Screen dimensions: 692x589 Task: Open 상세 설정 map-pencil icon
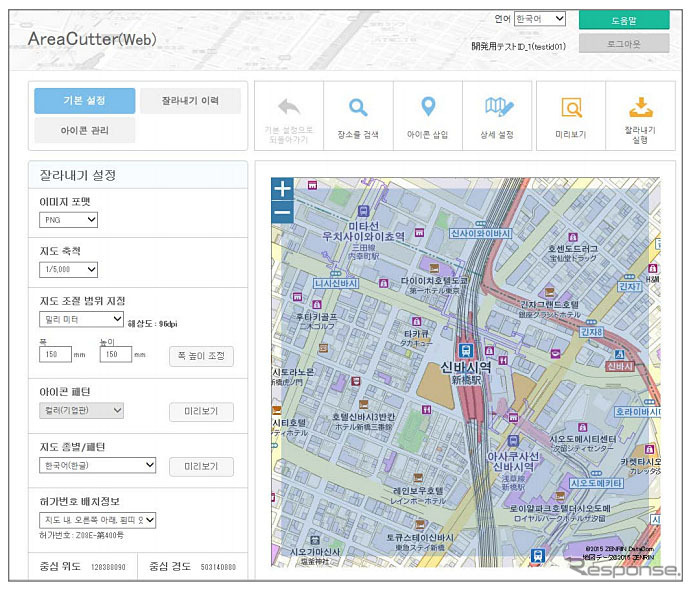(x=498, y=108)
